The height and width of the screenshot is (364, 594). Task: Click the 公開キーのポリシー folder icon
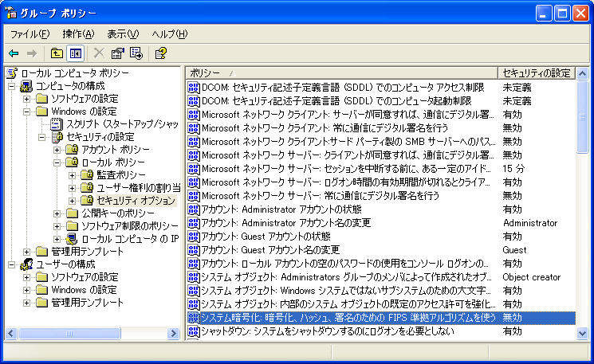(72, 213)
